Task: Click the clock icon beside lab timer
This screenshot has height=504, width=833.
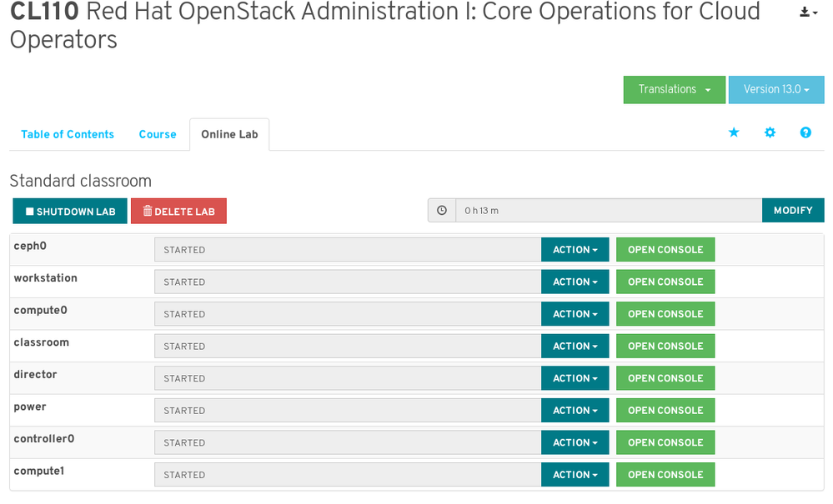Action: (x=442, y=211)
